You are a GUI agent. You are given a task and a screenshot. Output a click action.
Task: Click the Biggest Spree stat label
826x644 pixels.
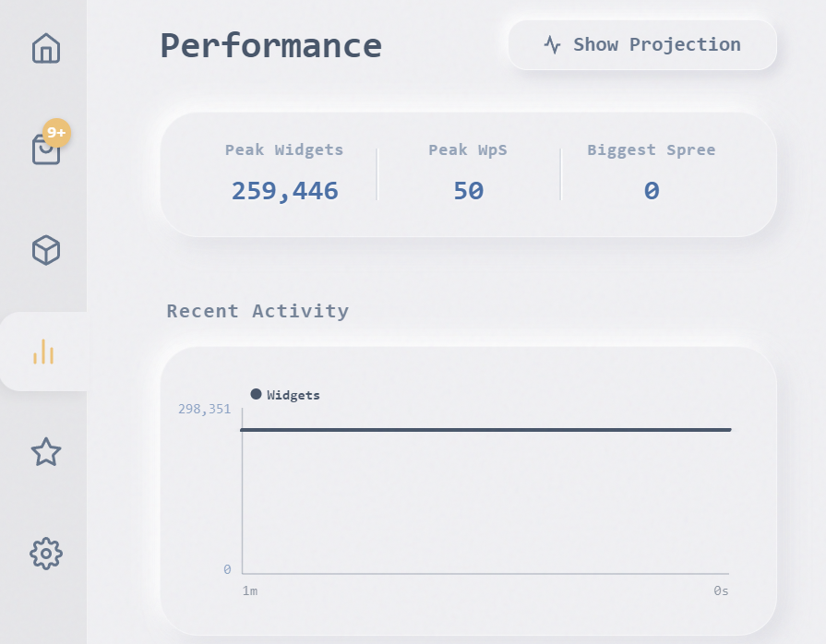pos(651,149)
